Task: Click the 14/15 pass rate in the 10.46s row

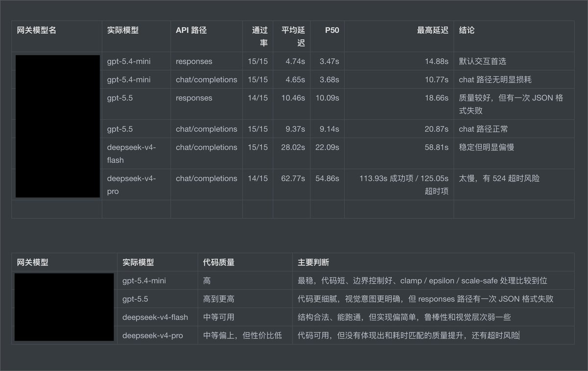Action: point(258,98)
